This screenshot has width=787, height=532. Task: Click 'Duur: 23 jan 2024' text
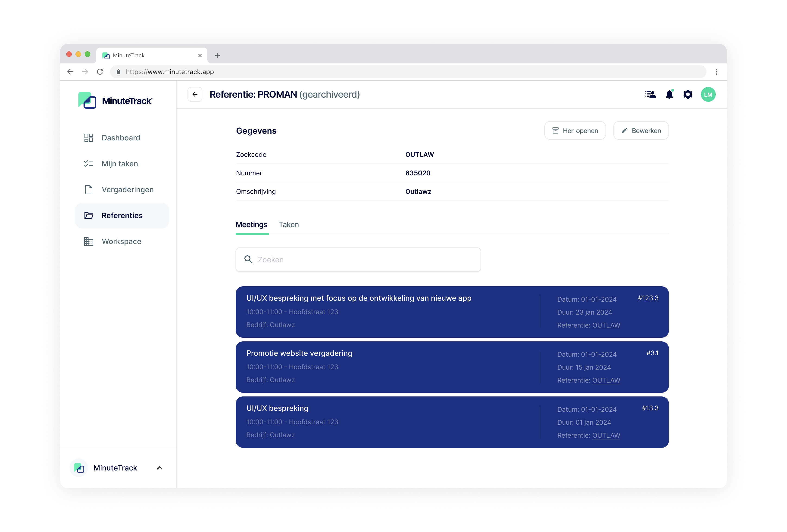tap(585, 312)
